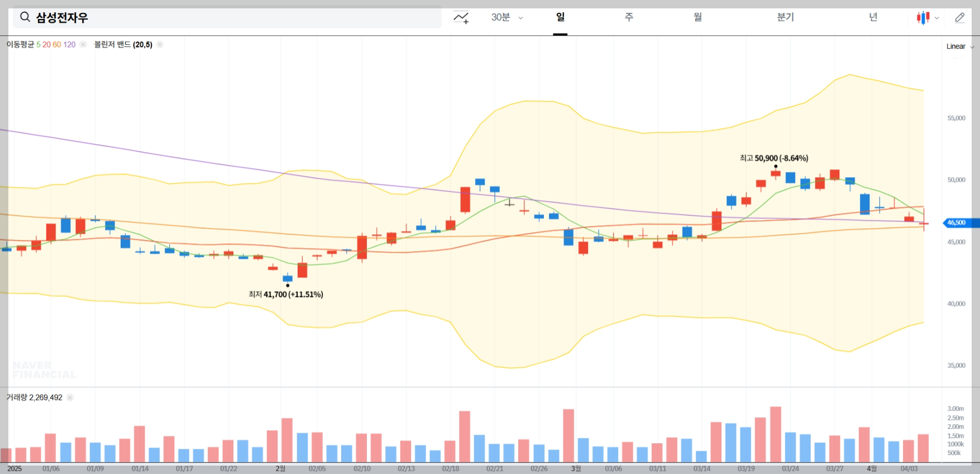Switch to the 월 monthly tab
980x474 pixels.
(698, 17)
